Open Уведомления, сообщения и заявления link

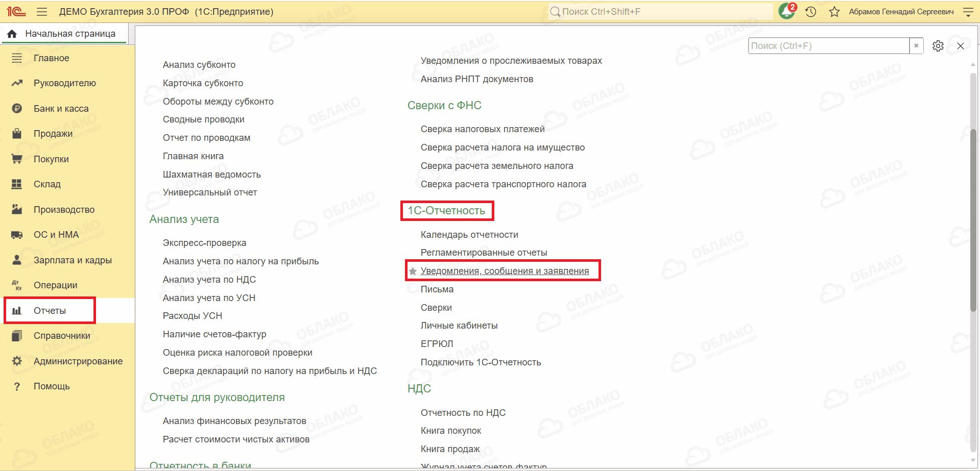[x=505, y=271]
